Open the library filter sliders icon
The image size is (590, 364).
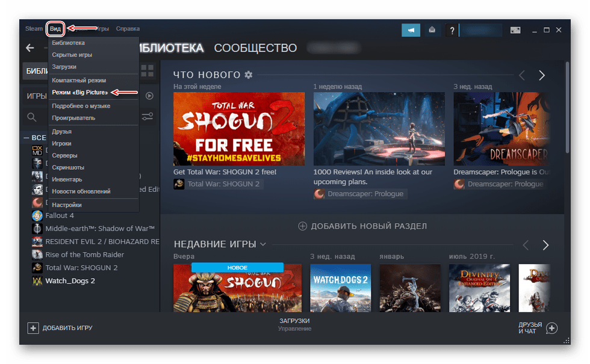click(147, 117)
